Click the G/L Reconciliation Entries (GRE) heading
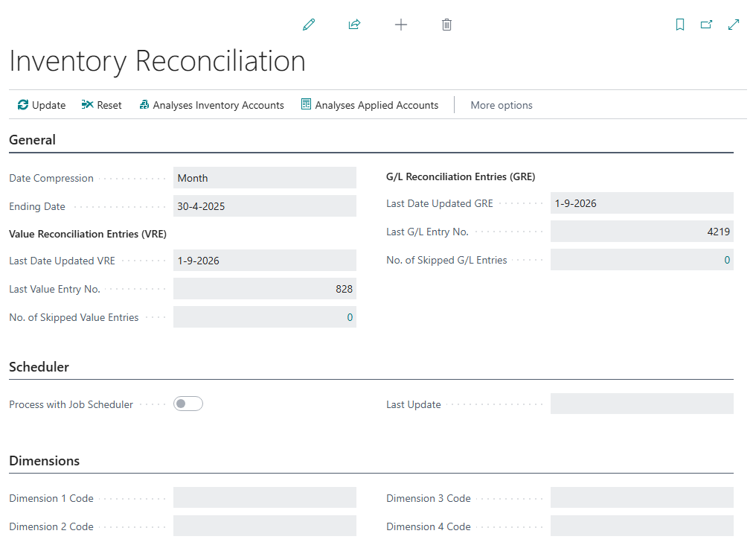 pyautogui.click(x=461, y=176)
